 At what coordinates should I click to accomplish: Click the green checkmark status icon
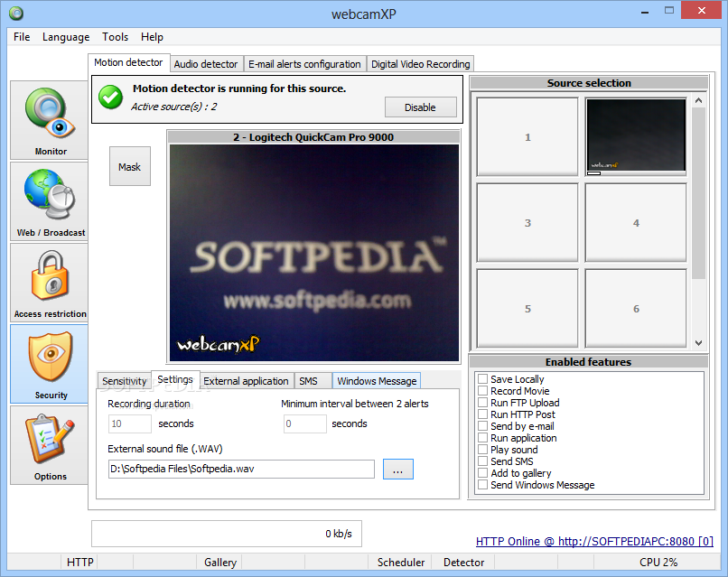[110, 97]
